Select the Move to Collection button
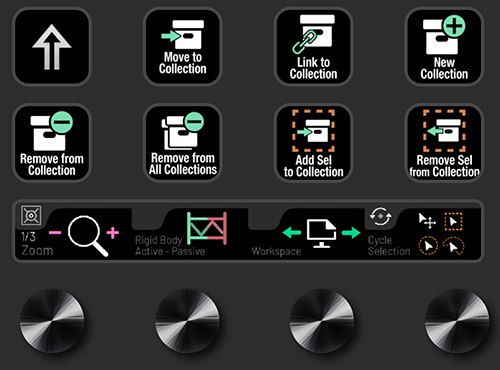The width and height of the screenshot is (500, 370). tap(183, 47)
